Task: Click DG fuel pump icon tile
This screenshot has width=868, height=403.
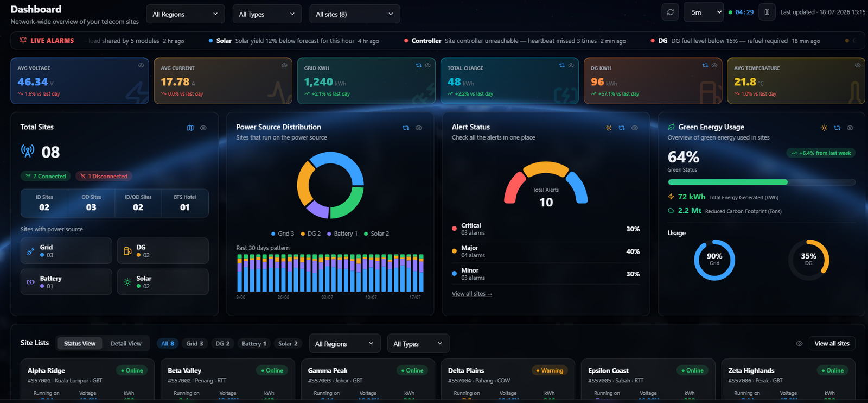Action: click(x=127, y=251)
